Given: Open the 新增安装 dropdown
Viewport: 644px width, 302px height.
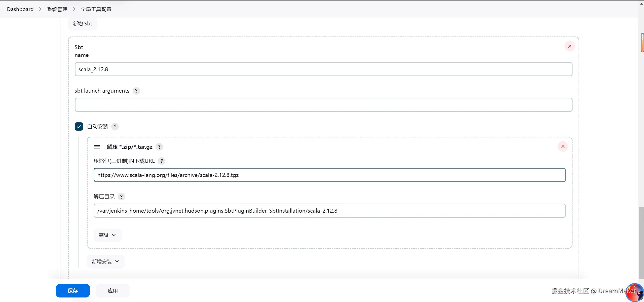Looking at the screenshot, I should (x=105, y=261).
